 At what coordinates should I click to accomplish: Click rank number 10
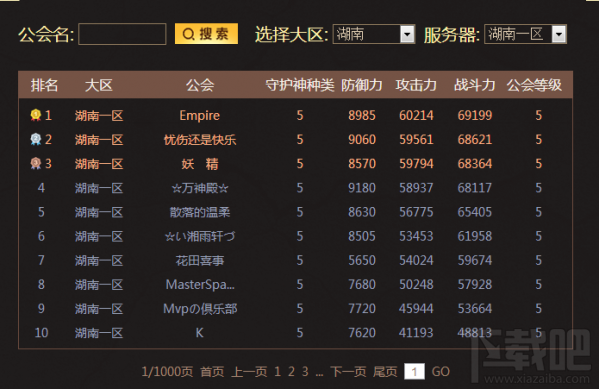click(x=41, y=333)
